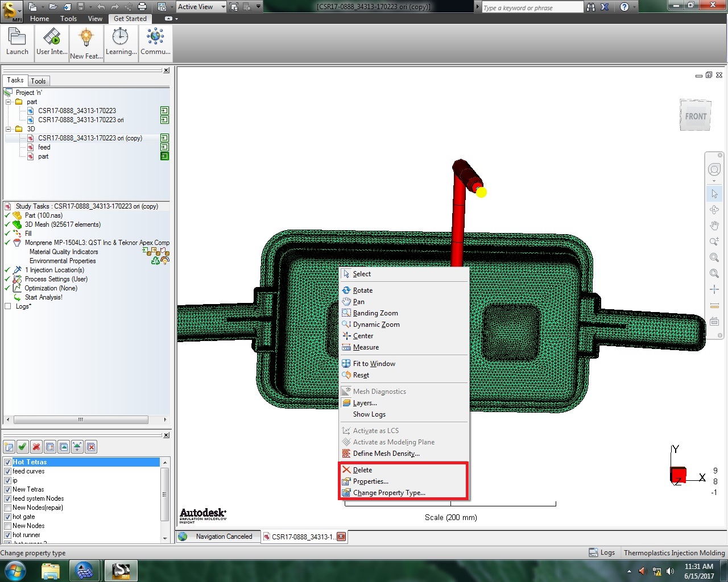This screenshot has width=728, height=582.
Task: Activate the Measure tool in the viewport toolbar
Action: (x=366, y=347)
